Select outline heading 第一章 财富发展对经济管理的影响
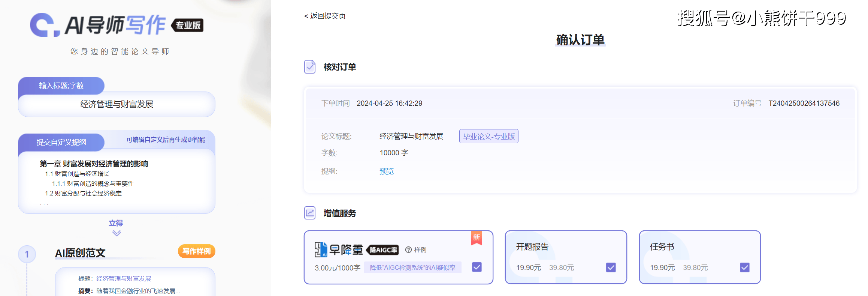This screenshot has width=868, height=296. coord(94,164)
